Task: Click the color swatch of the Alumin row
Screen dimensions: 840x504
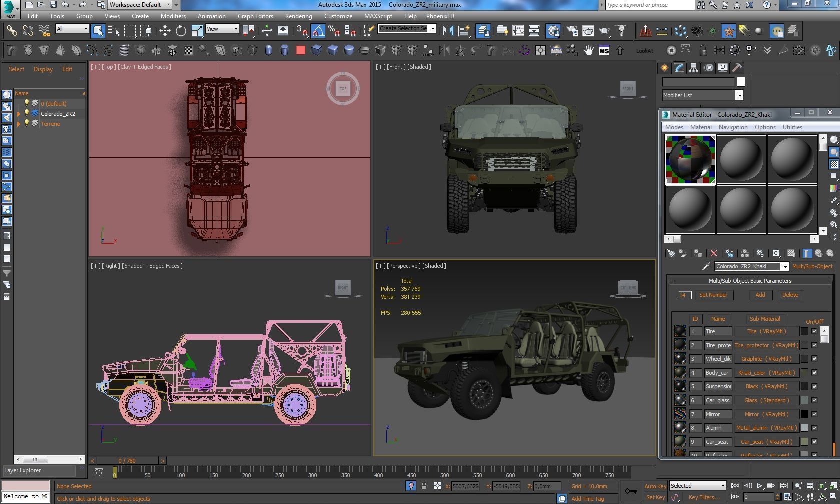Action: pos(804,428)
